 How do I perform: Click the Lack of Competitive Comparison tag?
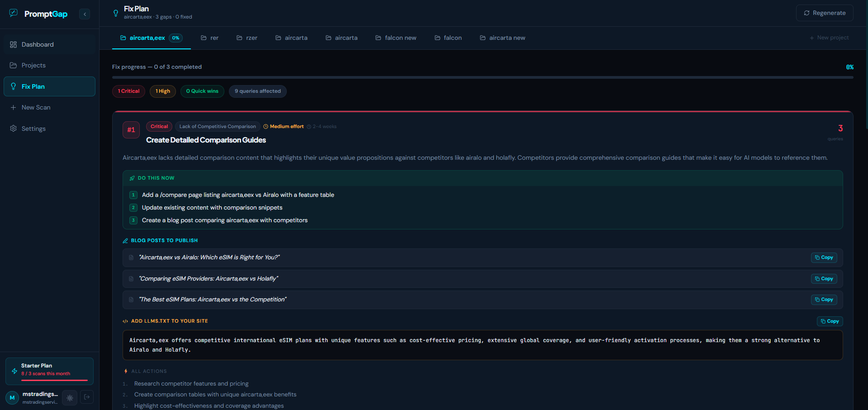(218, 127)
